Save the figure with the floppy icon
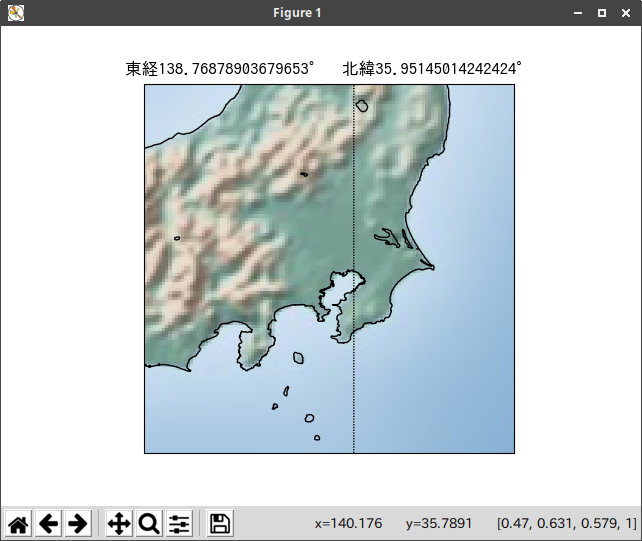Image resolution: width=642 pixels, height=541 pixels. click(x=220, y=523)
